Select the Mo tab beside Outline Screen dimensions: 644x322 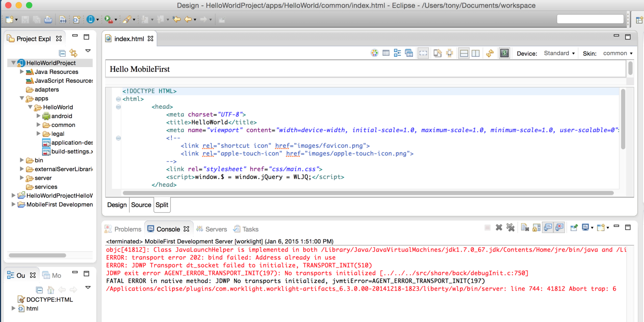[52, 275]
